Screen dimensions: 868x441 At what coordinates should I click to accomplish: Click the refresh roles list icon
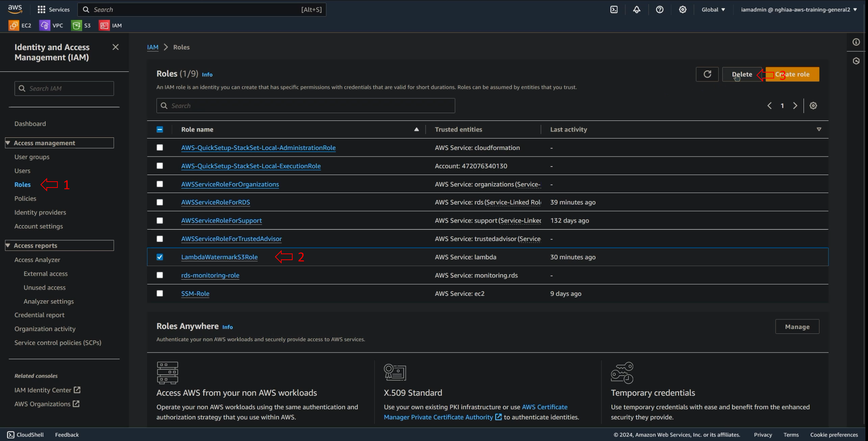point(707,74)
